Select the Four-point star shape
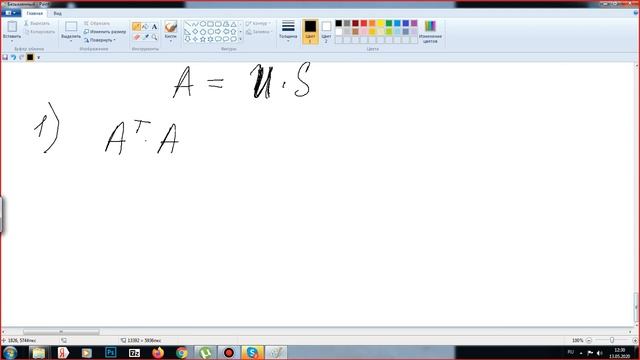The width and height of the screenshot is (640, 360). click(195, 39)
